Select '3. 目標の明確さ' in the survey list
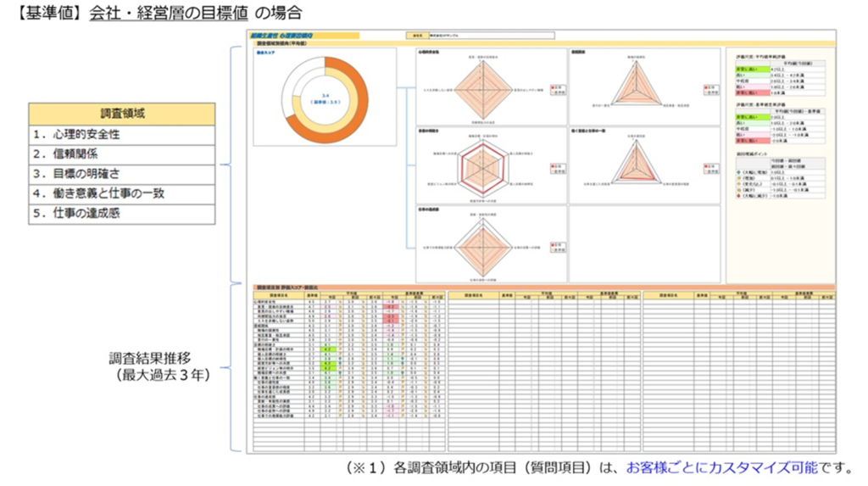 pyautogui.click(x=121, y=173)
